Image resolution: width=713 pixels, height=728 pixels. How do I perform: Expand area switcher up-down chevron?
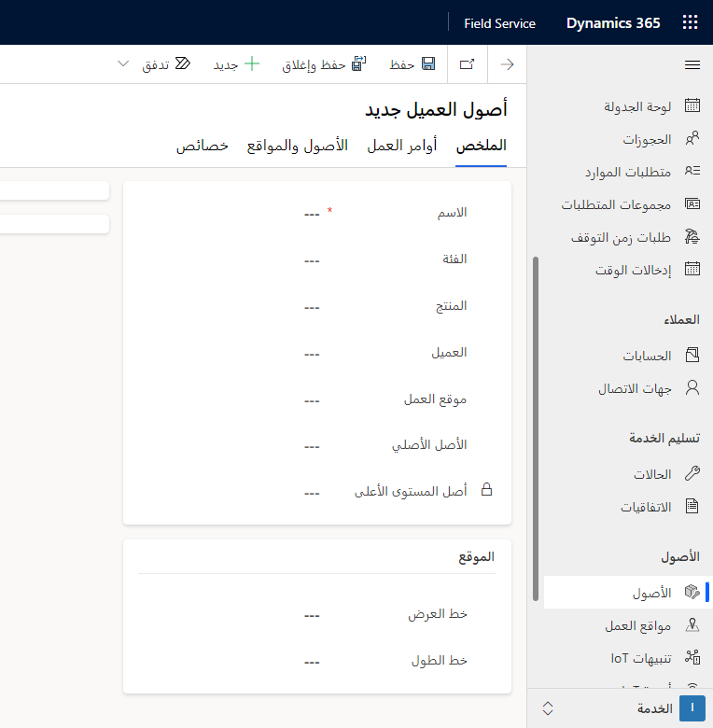point(547,708)
